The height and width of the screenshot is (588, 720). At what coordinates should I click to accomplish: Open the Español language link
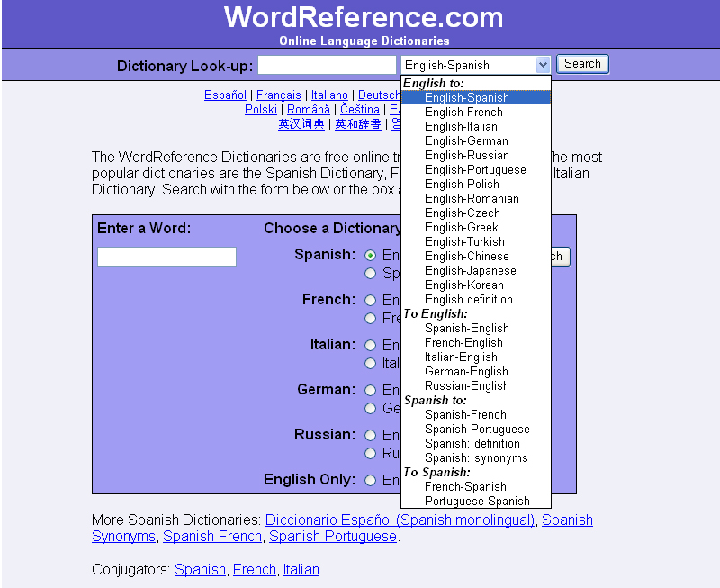click(x=226, y=95)
